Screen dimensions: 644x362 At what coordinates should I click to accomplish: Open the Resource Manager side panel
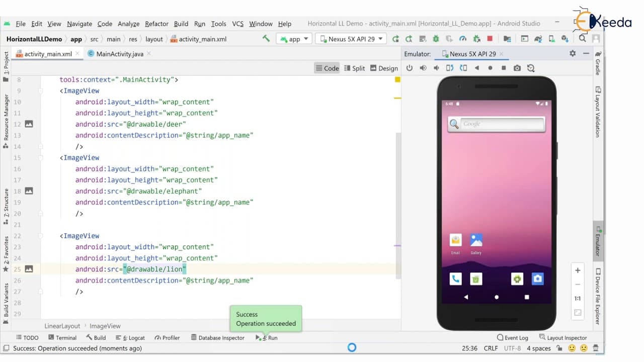click(x=6, y=121)
